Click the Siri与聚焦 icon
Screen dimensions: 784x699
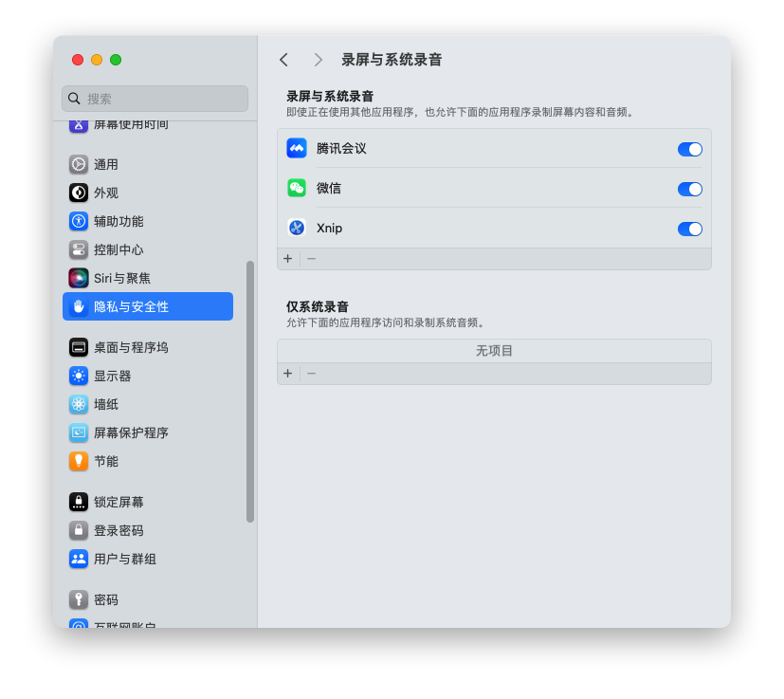coord(79,278)
